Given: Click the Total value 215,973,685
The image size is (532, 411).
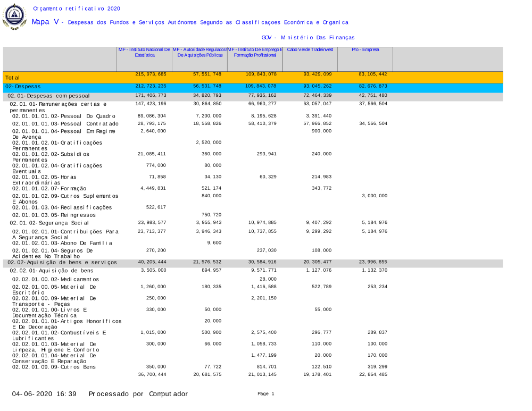Looking at the screenshot, I should (x=151, y=74).
